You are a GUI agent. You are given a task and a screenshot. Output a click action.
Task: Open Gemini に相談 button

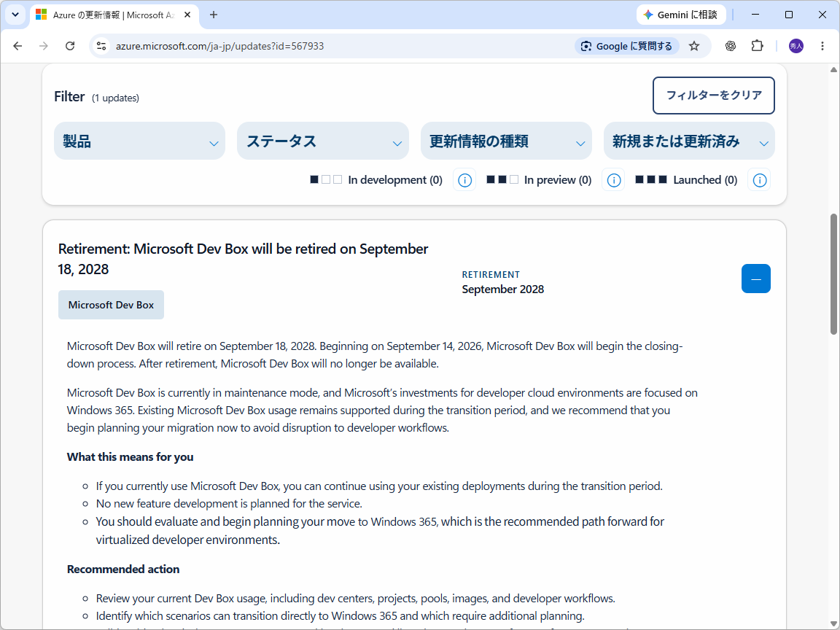coord(681,15)
